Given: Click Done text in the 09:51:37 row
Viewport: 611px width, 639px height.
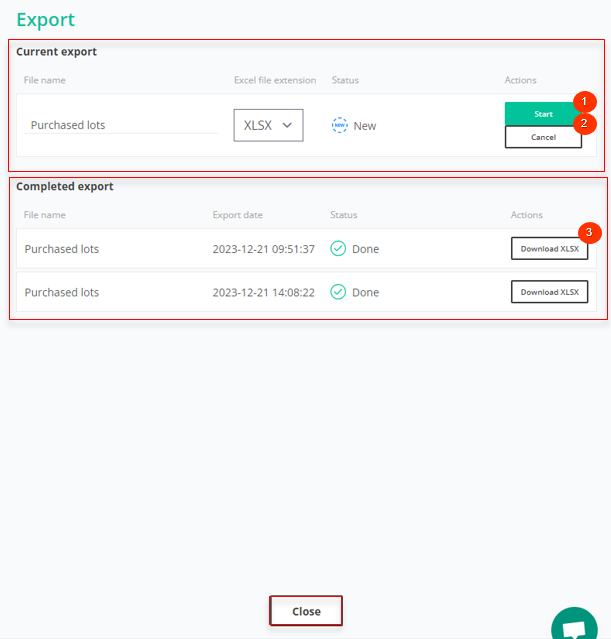Looking at the screenshot, I should click(366, 249).
